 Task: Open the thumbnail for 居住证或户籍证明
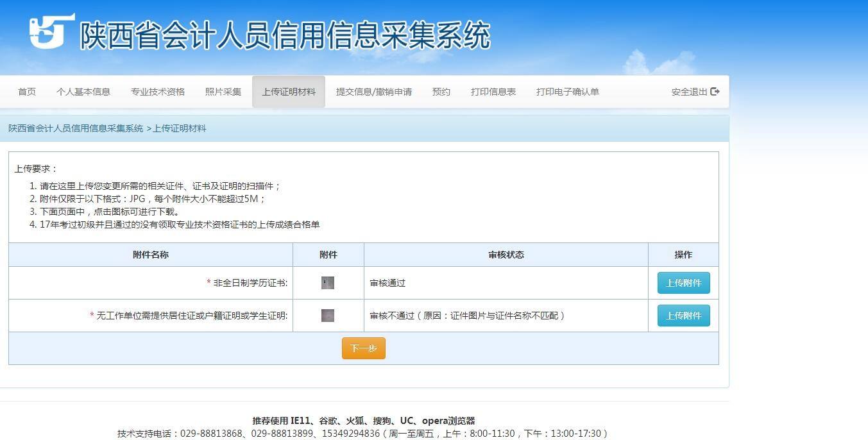click(328, 315)
